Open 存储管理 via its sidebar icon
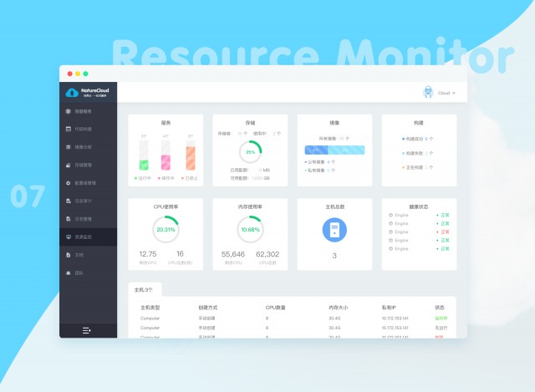The height and width of the screenshot is (392, 535). (x=69, y=165)
